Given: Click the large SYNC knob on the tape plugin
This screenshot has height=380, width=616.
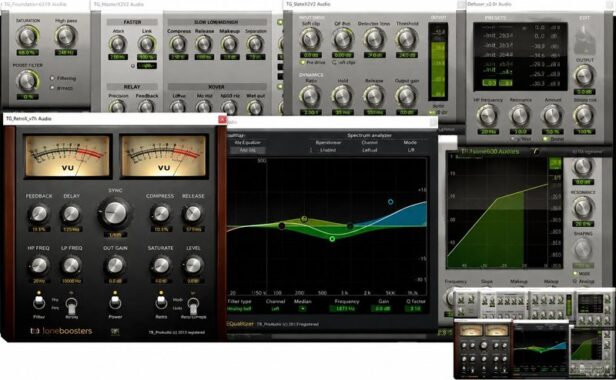Looking at the screenshot, I should (115, 213).
